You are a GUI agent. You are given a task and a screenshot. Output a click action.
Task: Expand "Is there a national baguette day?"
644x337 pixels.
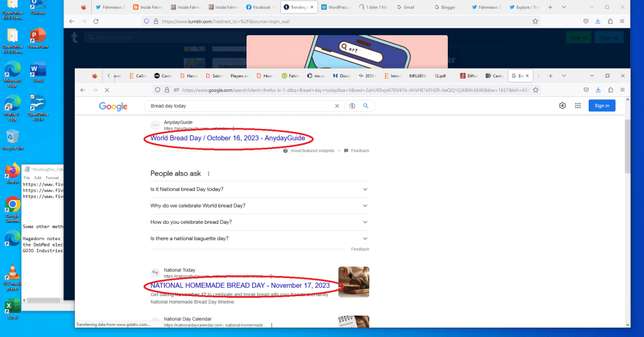(x=259, y=238)
